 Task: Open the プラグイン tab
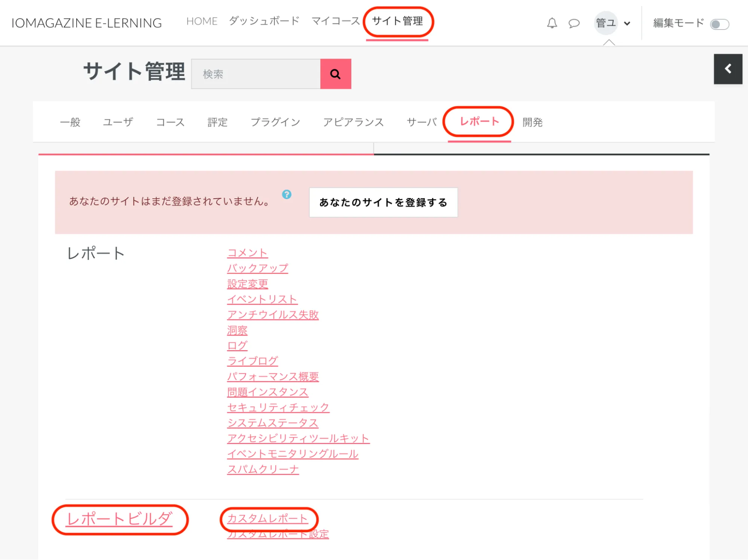coord(275,122)
